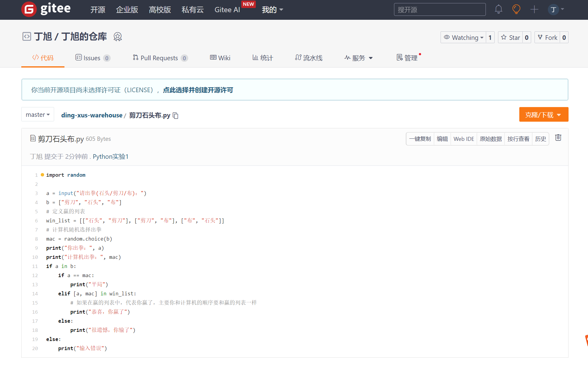This screenshot has height=372, width=588.
Task: Fork this repository
Action: coord(547,37)
